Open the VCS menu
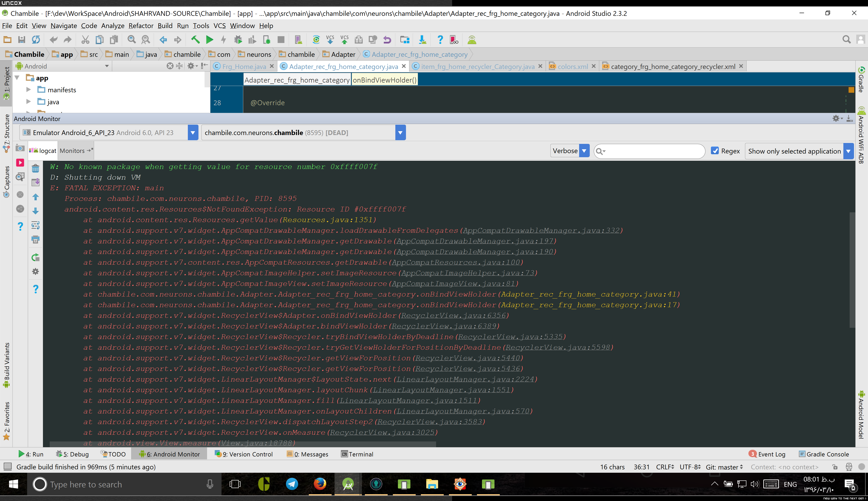Image resolution: width=868 pixels, height=501 pixels. pos(219,26)
